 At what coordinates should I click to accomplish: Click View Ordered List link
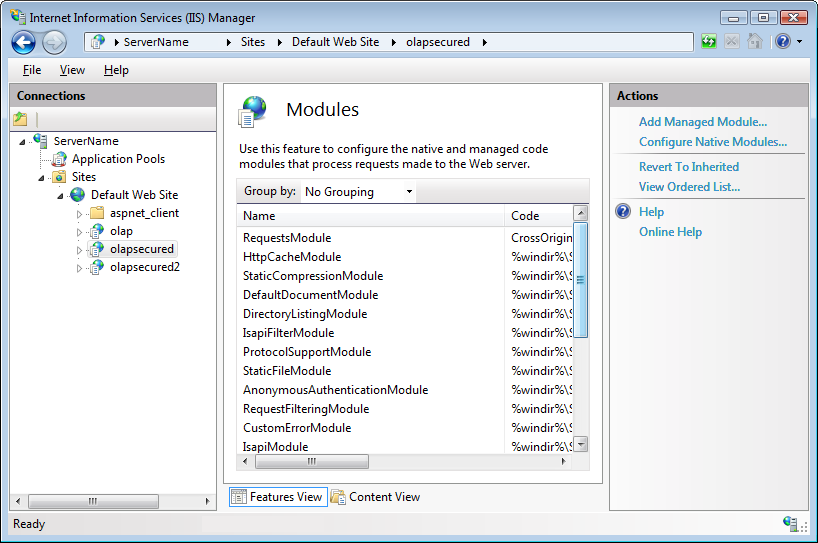[689, 187]
